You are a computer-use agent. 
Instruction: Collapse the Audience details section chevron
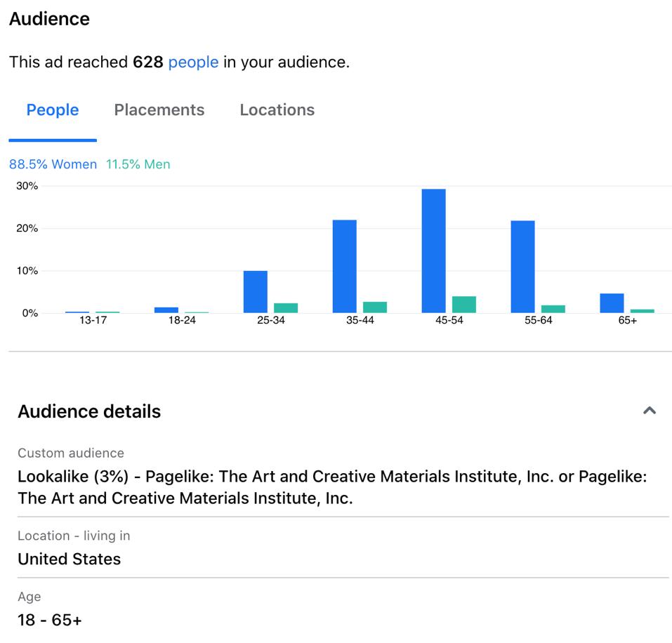[650, 411]
